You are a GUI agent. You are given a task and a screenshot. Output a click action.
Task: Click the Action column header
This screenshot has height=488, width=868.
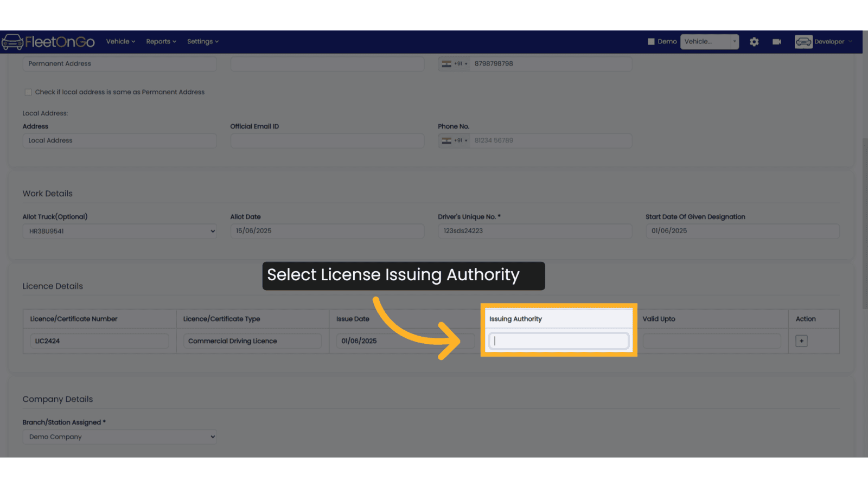click(x=806, y=319)
